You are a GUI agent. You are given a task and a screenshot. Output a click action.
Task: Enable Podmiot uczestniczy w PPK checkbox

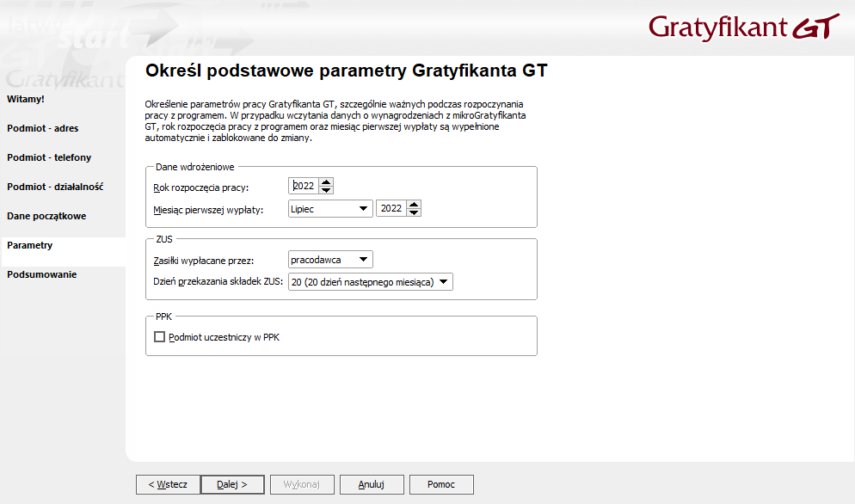pyautogui.click(x=160, y=337)
